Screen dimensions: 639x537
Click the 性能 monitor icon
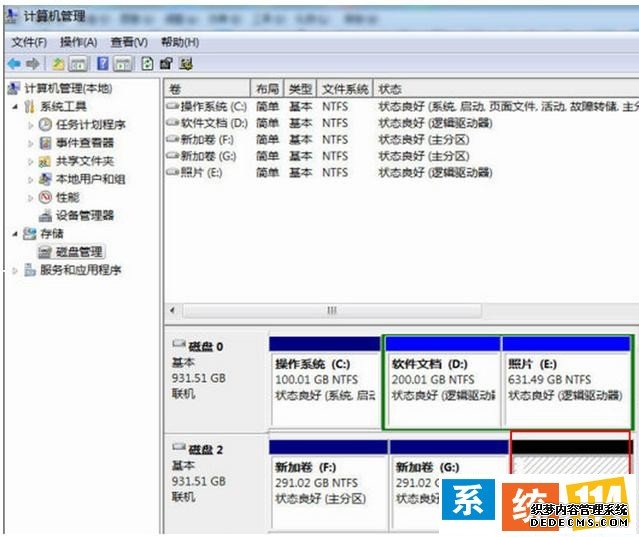(45, 197)
